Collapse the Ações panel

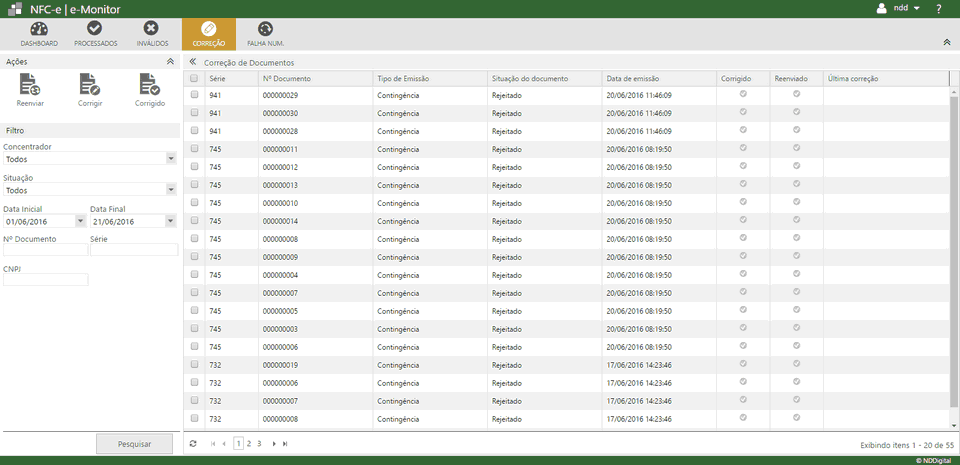170,62
